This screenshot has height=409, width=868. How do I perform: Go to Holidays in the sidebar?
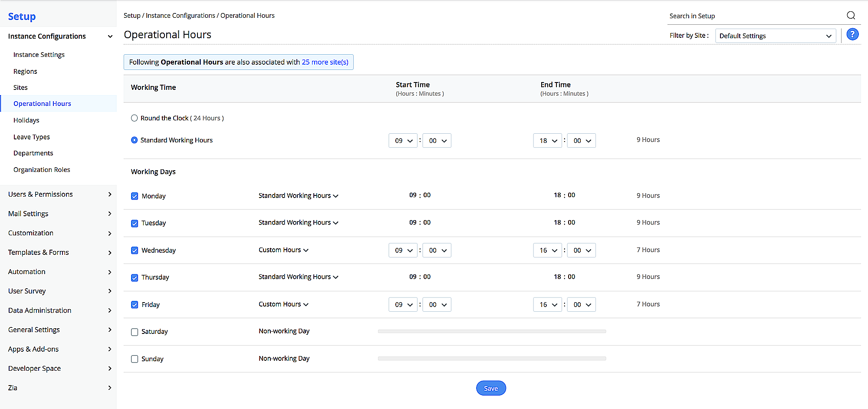click(26, 120)
